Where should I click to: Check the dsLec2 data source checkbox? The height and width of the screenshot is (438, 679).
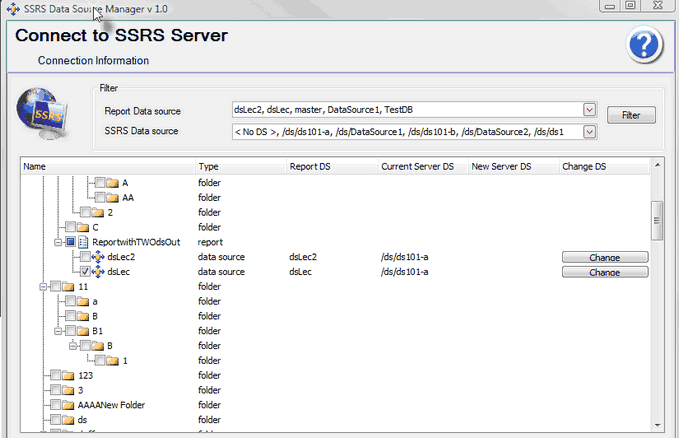[x=85, y=257]
